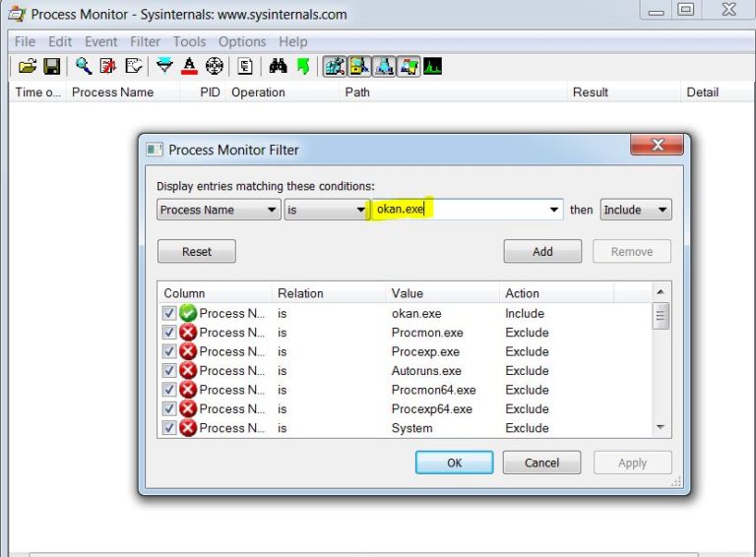Click the target crosshair include-process icon

point(214,67)
